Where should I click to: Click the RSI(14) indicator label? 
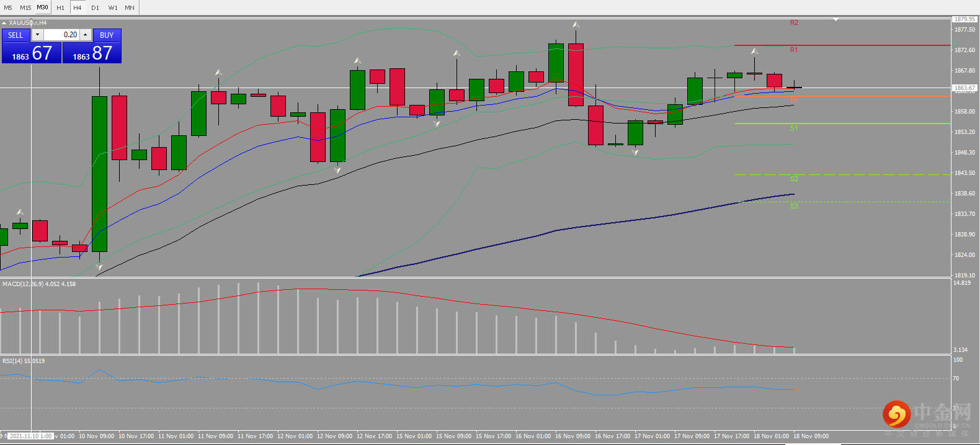point(24,361)
